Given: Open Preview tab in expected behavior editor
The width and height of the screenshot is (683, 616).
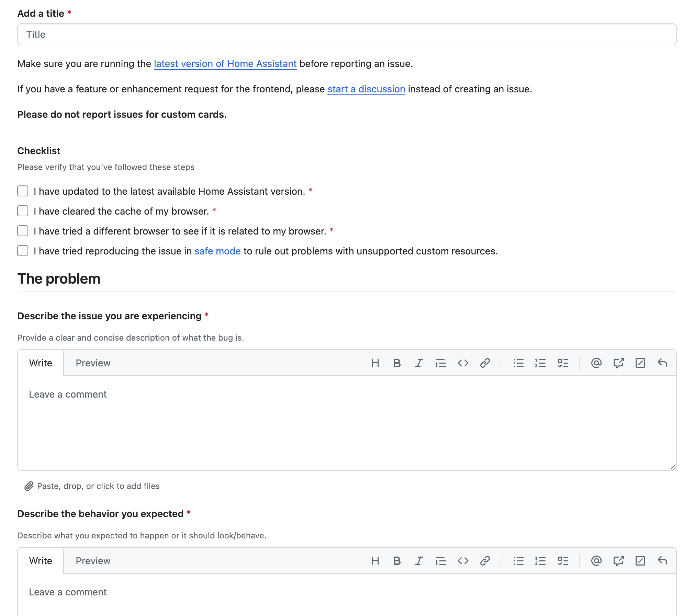Looking at the screenshot, I should click(93, 561).
